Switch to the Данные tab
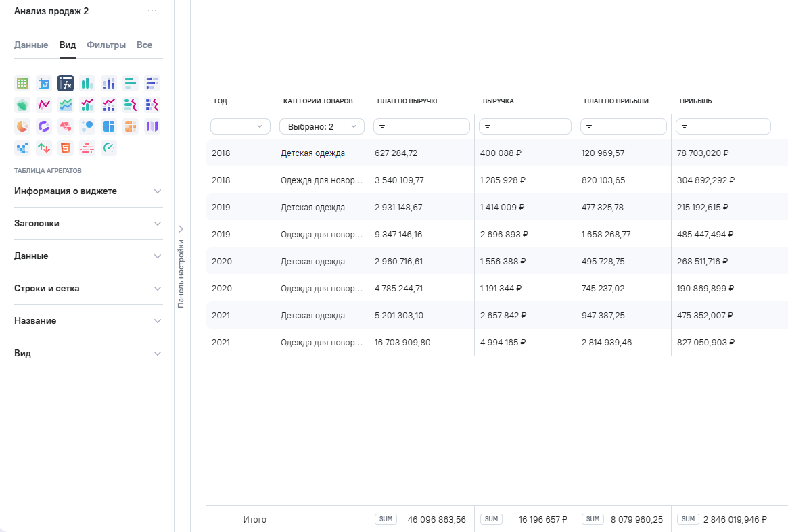The height and width of the screenshot is (532, 788). [31, 45]
